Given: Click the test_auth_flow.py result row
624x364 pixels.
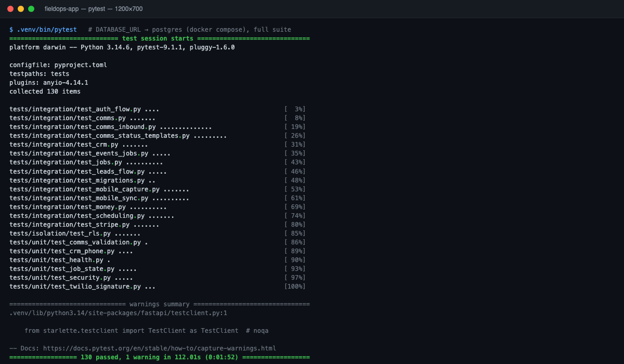Looking at the screenshot, I should click(x=158, y=109).
